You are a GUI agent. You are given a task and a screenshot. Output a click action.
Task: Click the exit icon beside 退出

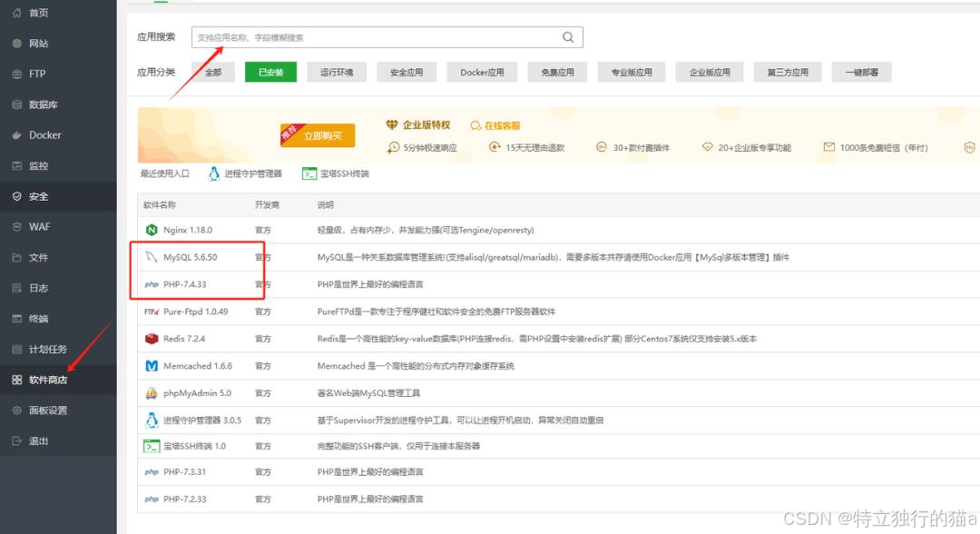point(17,440)
